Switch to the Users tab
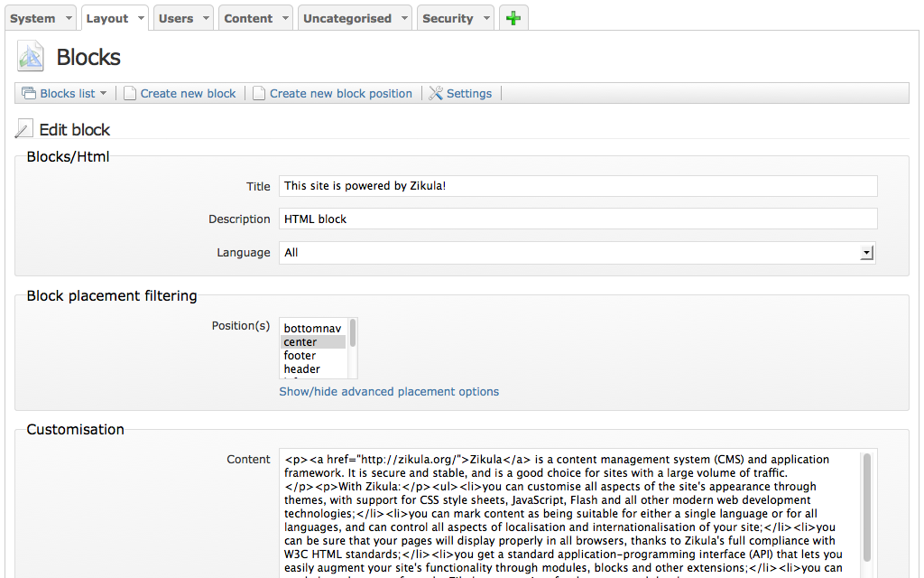This screenshot has height=578, width=924. point(176,18)
